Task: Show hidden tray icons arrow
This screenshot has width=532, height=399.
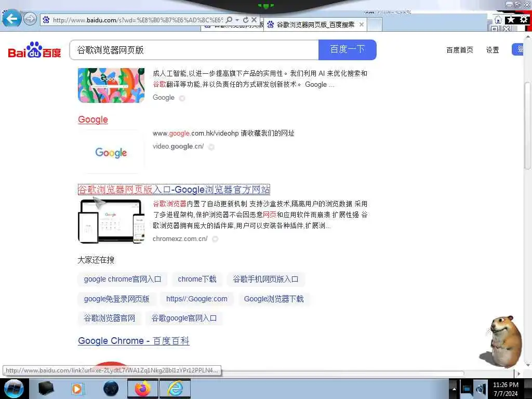Action: click(454, 389)
